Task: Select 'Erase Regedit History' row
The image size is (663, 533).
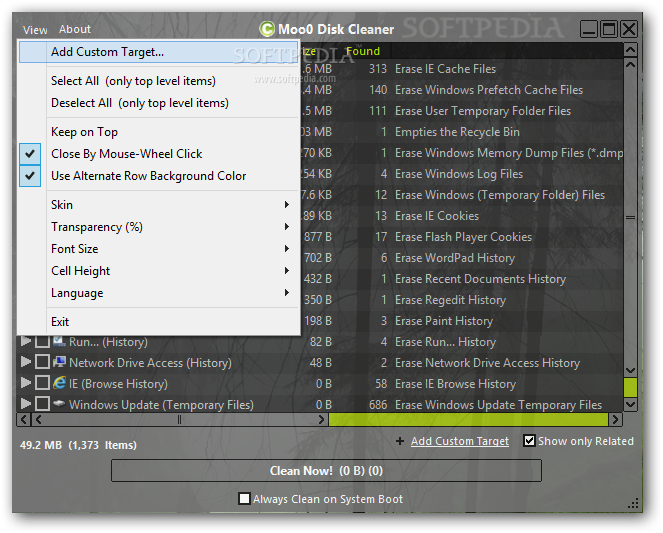Action: point(450,300)
